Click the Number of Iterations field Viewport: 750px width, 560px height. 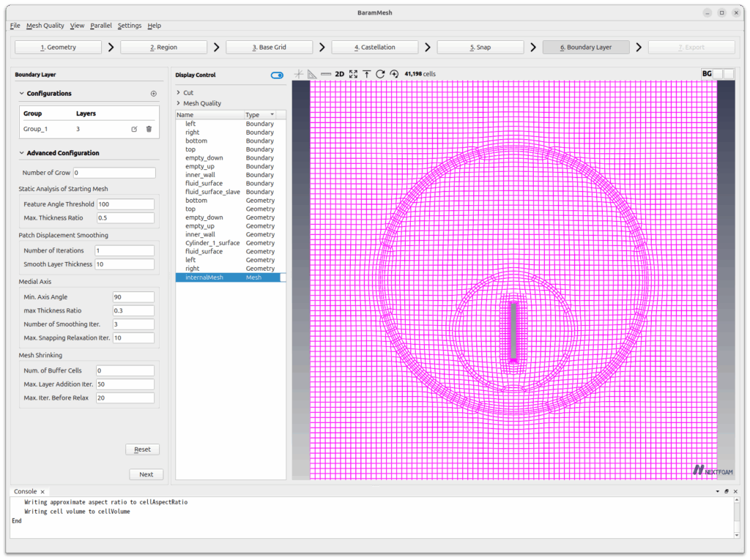click(x=125, y=250)
